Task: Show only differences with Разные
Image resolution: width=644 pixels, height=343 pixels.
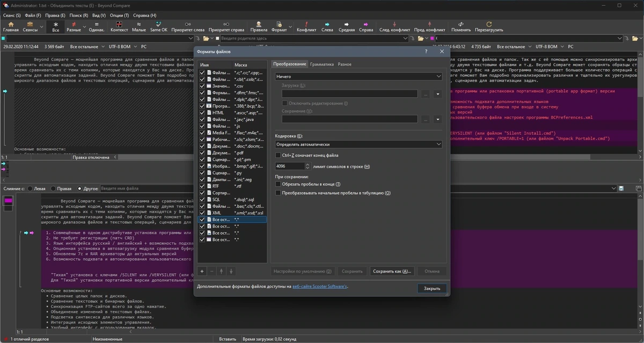Action: coord(74,27)
